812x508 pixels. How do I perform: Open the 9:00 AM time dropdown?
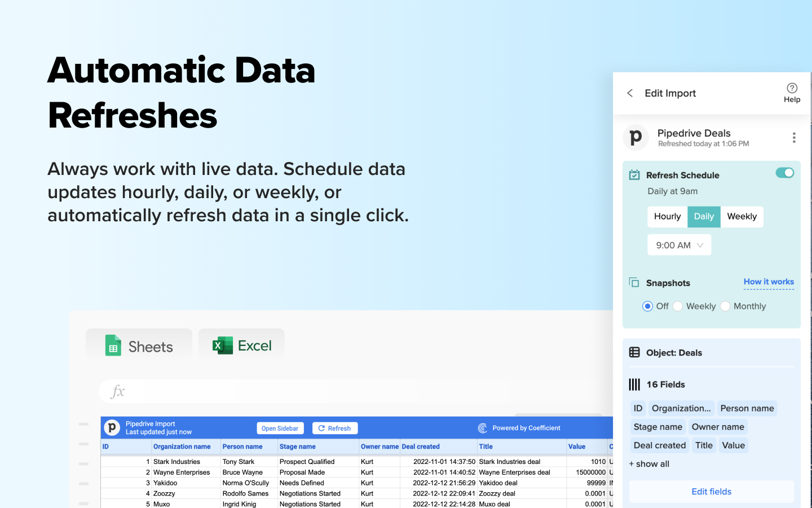679,244
